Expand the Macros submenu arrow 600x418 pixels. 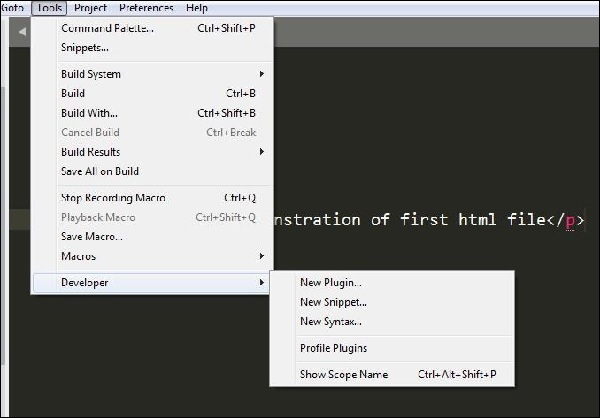click(x=262, y=257)
